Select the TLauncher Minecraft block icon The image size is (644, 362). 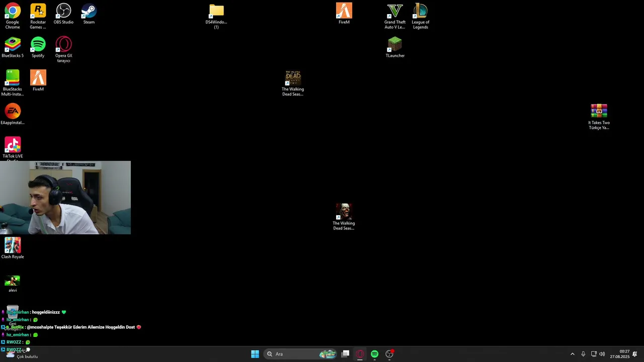coord(395,47)
